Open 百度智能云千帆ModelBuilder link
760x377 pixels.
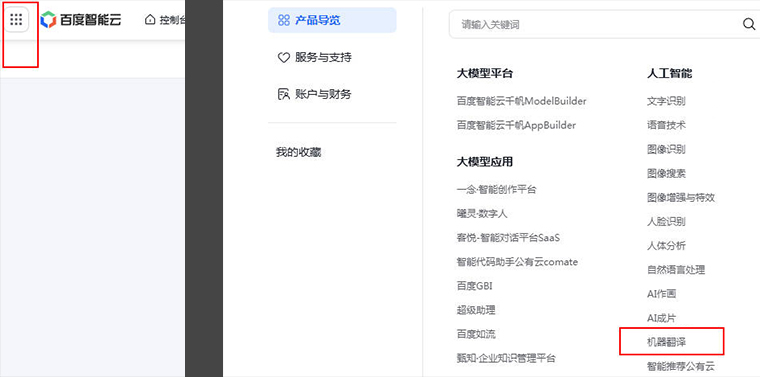[x=522, y=101]
